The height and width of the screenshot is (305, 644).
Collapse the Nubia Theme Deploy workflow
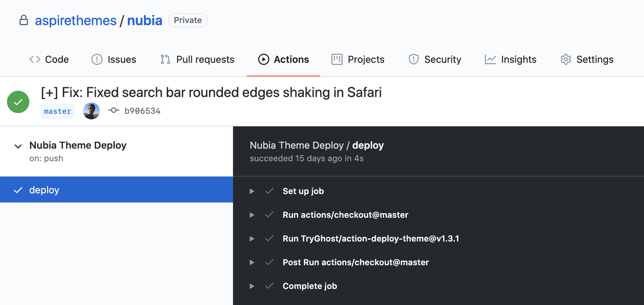[x=18, y=146]
